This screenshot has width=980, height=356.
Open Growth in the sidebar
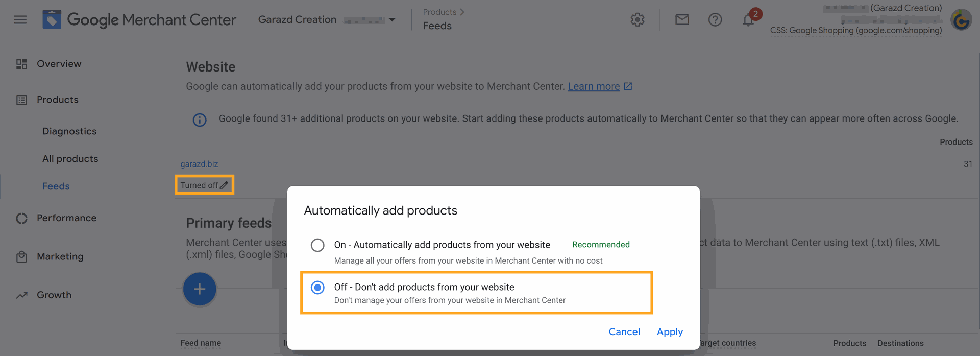pyautogui.click(x=54, y=295)
